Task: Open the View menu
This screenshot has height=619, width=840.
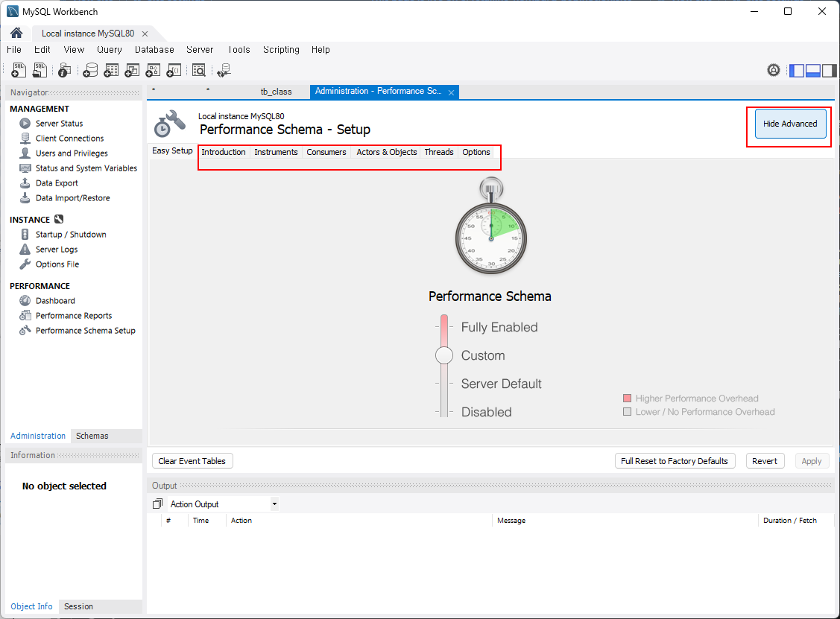Action: pos(74,50)
